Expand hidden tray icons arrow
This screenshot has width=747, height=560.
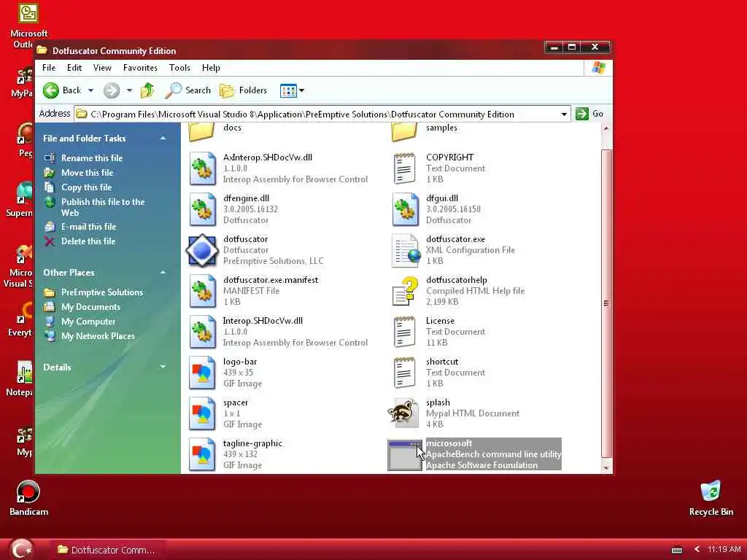click(x=697, y=550)
